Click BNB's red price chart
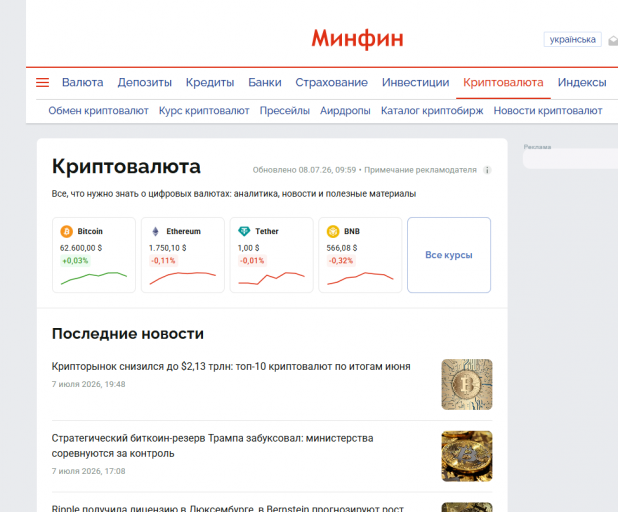 point(360,278)
